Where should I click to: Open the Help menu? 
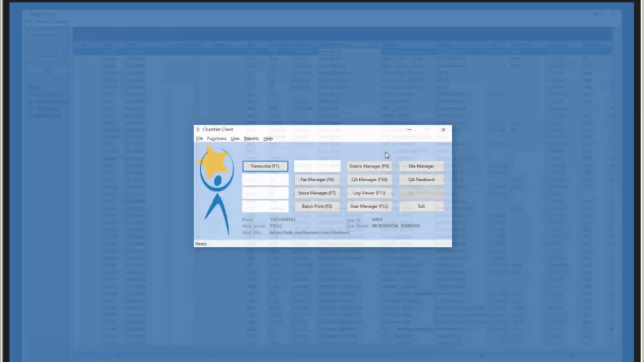click(268, 138)
